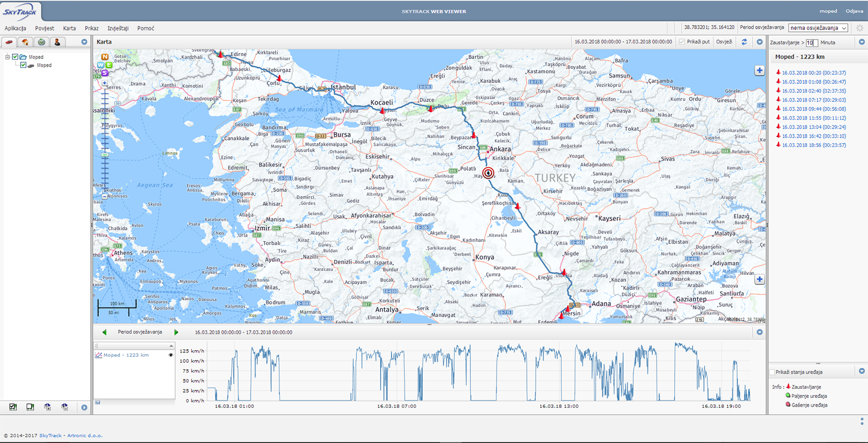Screen dimensions: 868x443
Task: Click the upper blue plus map overlay button
Action: (x=759, y=70)
